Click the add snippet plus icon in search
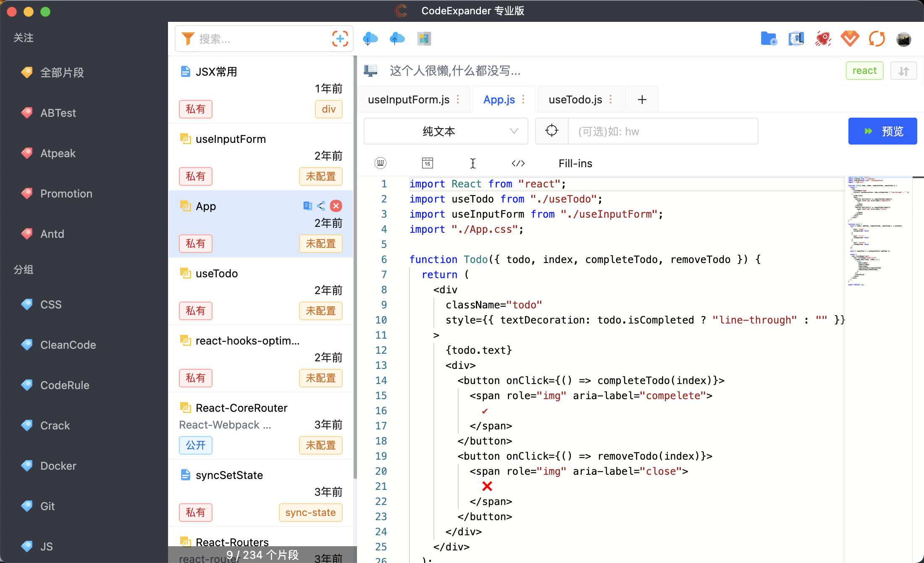Screen dimensions: 924x563 tap(340, 39)
